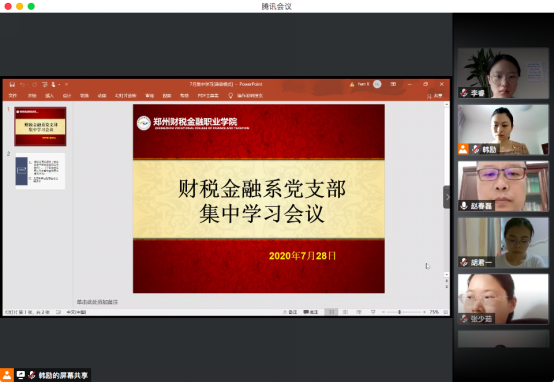Click scroll down arrow of slide pane
Image resolution: width=554 pixels, height=383 pixels.
tap(447, 275)
